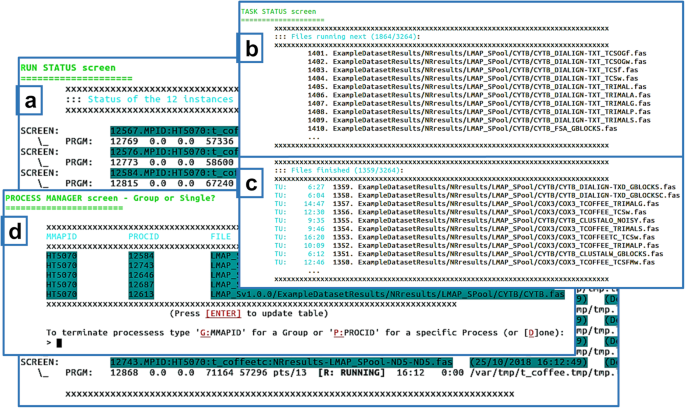This screenshot has width=685, height=408.
Task: Click the 14:47 time value for row 1357
Action: [x=314, y=204]
